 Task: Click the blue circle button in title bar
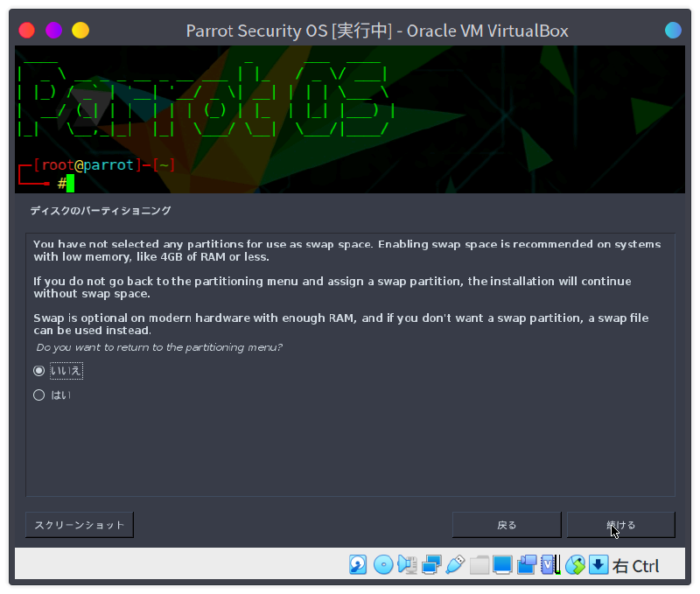pyautogui.click(x=673, y=31)
